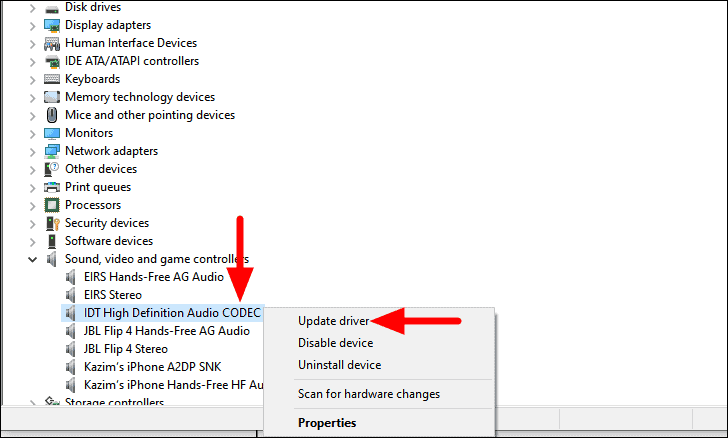Select Kazim's iPhone A2DP SNK device
Image resolution: width=728 pixels, height=438 pixels.
click(152, 367)
